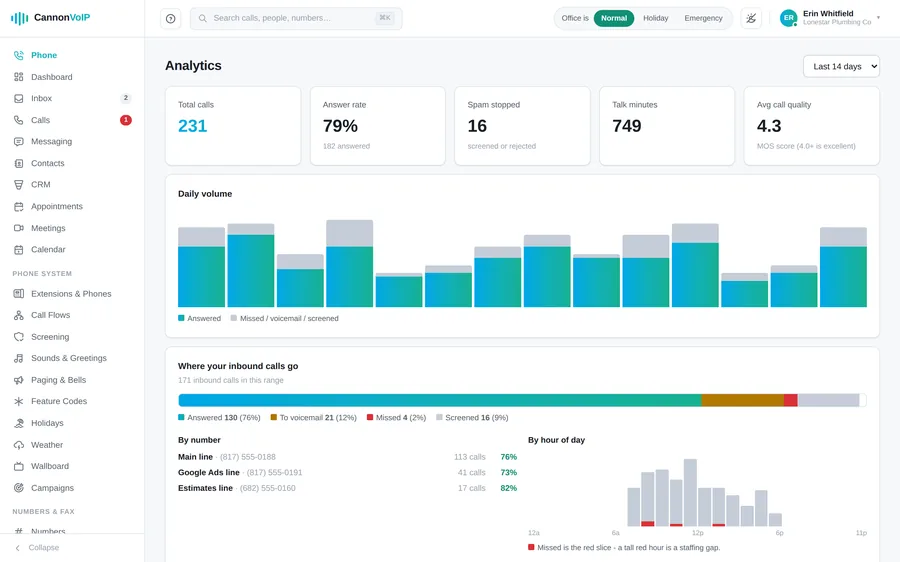
Task: Open Main line (817) 555-0188 row
Action: point(347,457)
